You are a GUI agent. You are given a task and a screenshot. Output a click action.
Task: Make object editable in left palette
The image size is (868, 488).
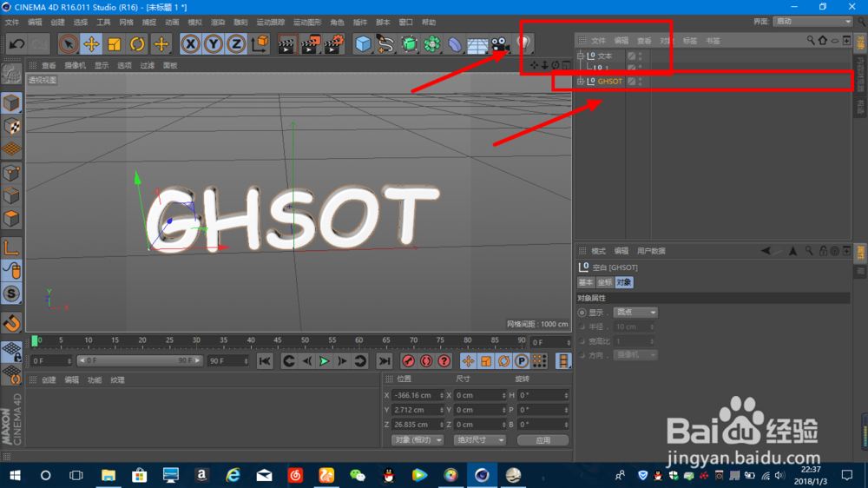11,75
